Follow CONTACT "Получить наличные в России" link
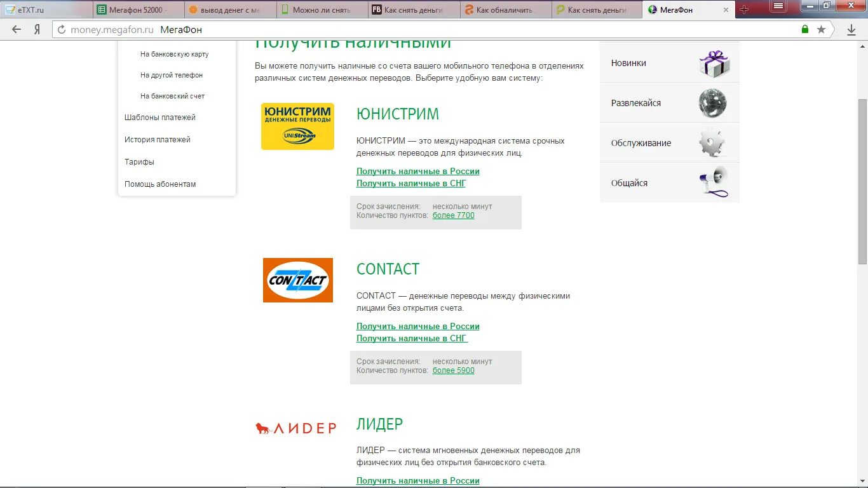This screenshot has width=868, height=488. tap(418, 327)
